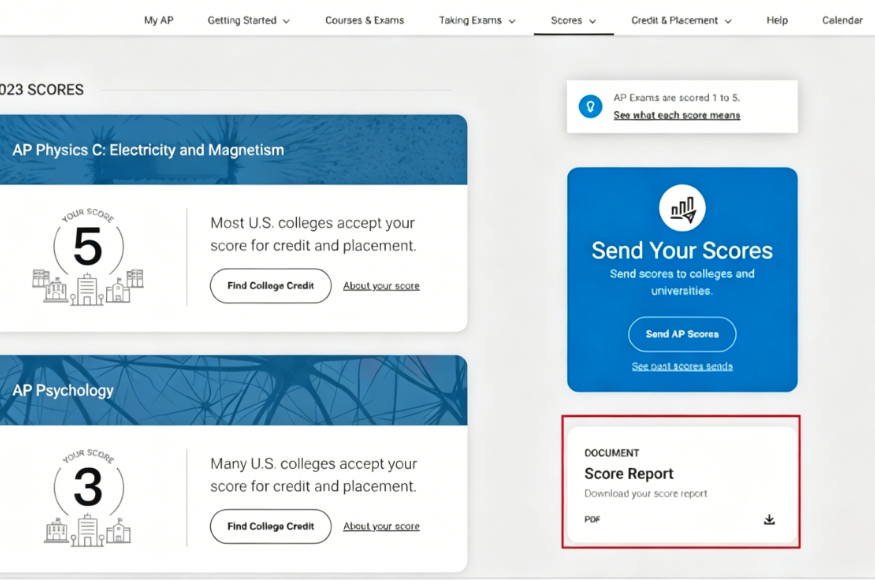Click 'AP Exams are scored 1 to 5' text

pyautogui.click(x=676, y=98)
